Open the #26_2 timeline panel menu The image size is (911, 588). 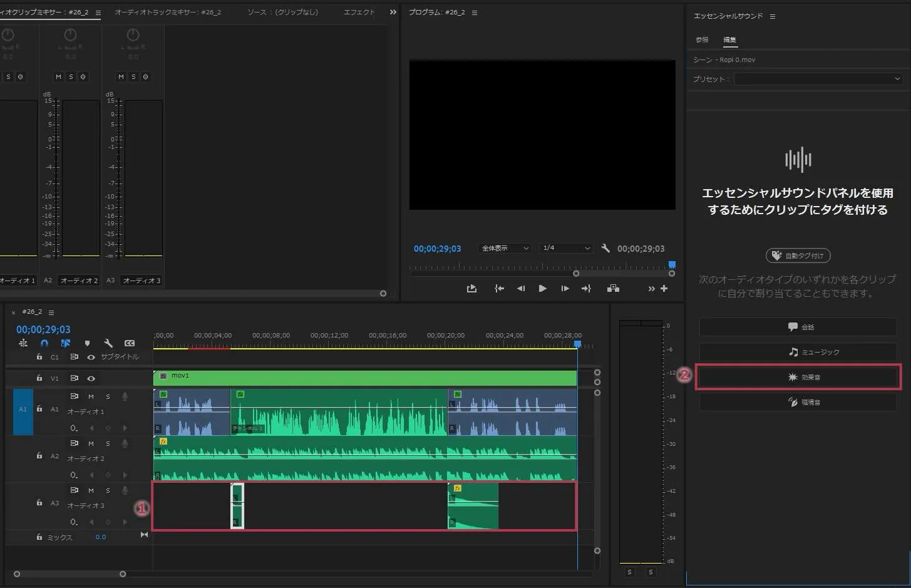[x=51, y=312]
